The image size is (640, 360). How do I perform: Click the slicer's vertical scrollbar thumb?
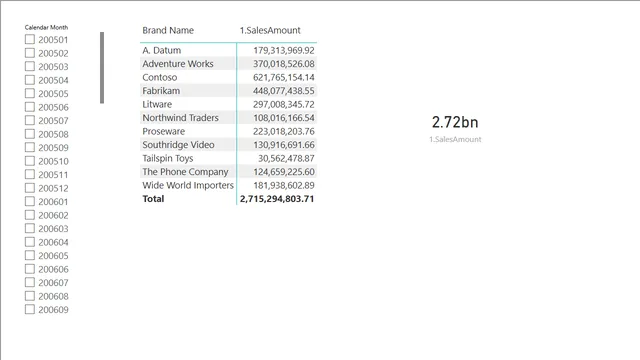point(102,68)
